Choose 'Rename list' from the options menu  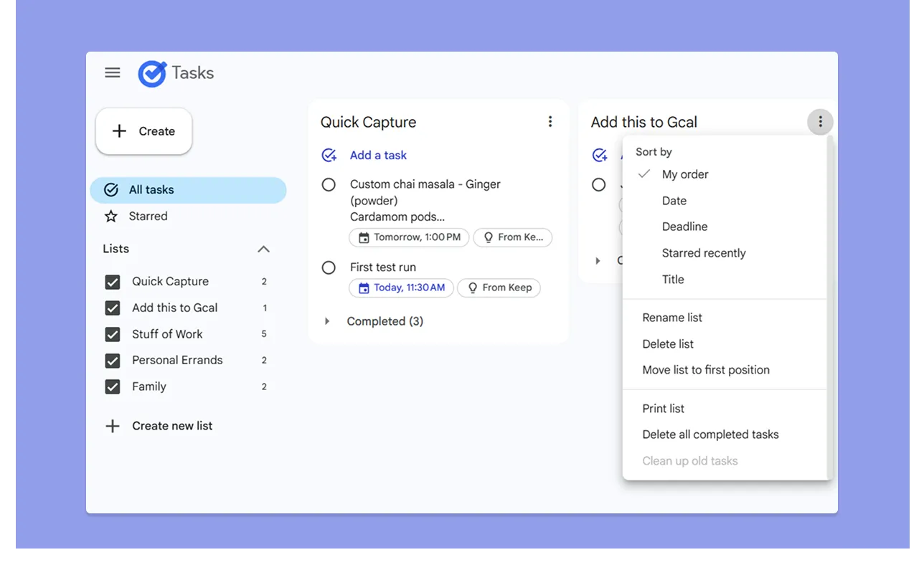(671, 317)
